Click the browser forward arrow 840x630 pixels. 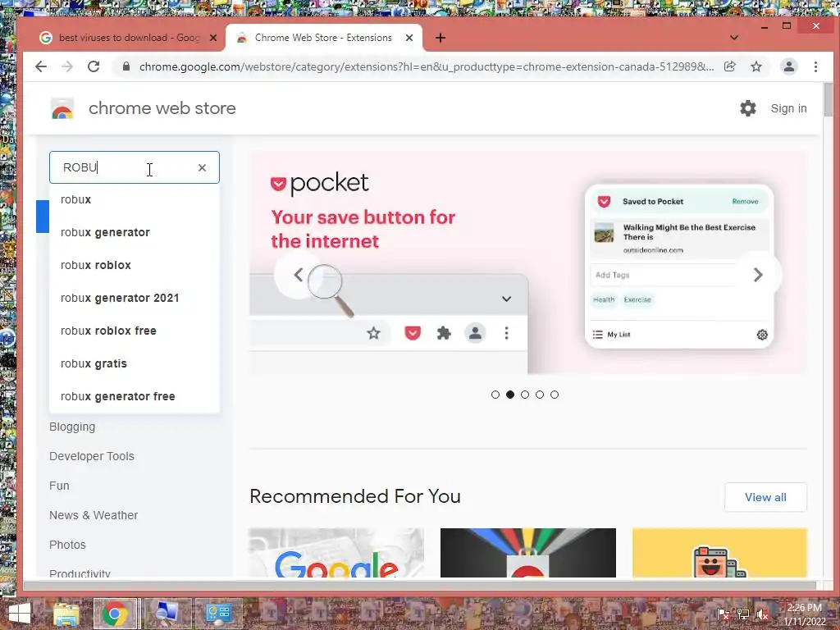tap(67, 66)
